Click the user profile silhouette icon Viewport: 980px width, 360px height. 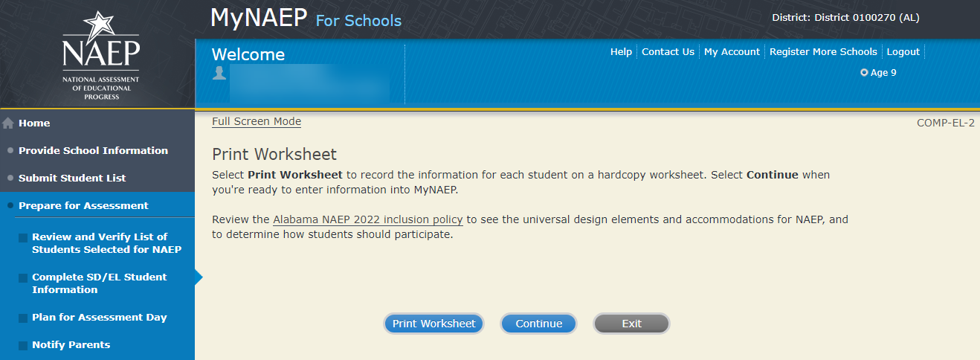[x=219, y=73]
